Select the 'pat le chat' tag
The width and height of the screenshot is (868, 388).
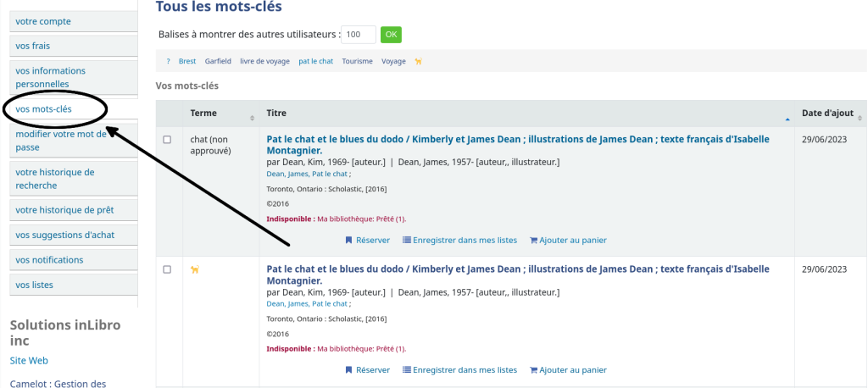point(315,62)
